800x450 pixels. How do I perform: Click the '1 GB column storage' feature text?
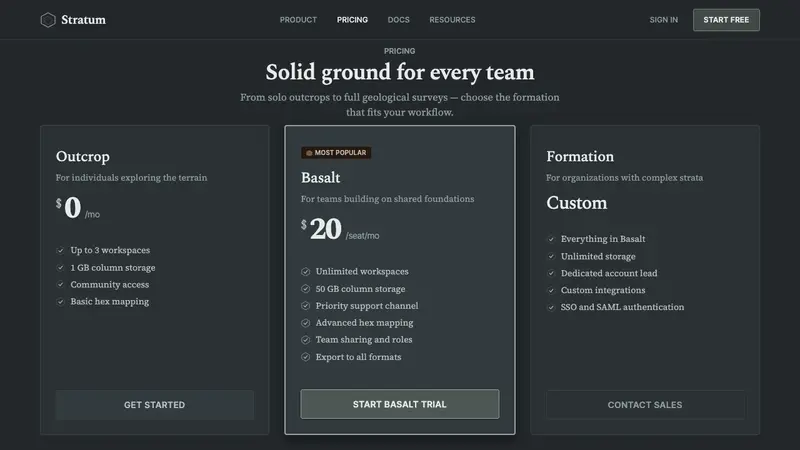(113, 268)
